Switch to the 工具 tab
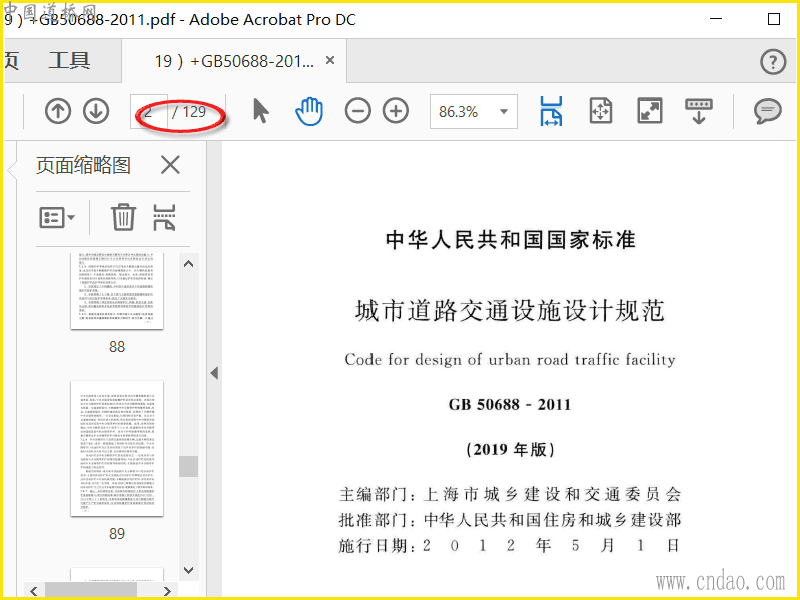The width and height of the screenshot is (800, 600). click(x=69, y=61)
